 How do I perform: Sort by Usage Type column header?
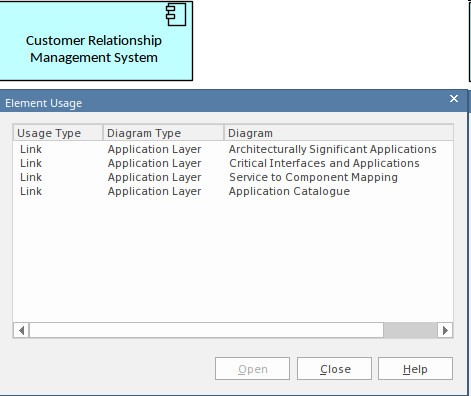point(58,133)
